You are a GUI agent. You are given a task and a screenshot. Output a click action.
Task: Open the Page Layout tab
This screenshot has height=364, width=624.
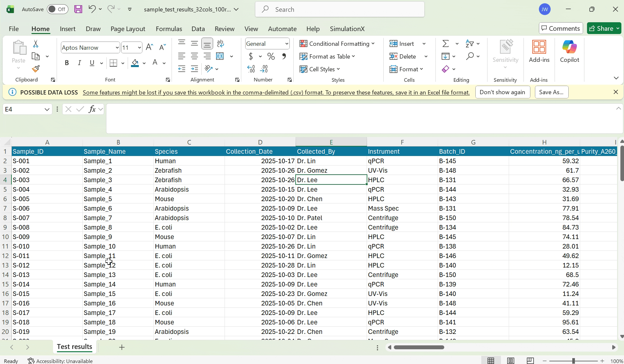coord(128,29)
